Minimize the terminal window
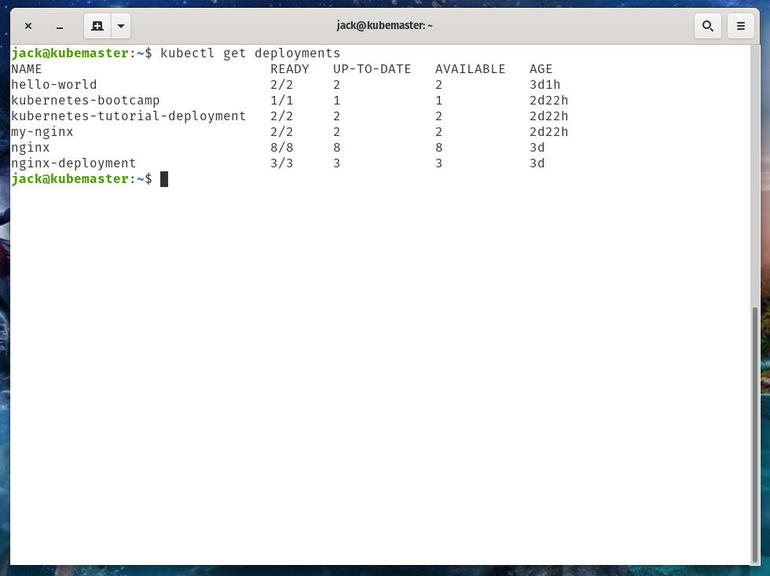 [x=59, y=26]
